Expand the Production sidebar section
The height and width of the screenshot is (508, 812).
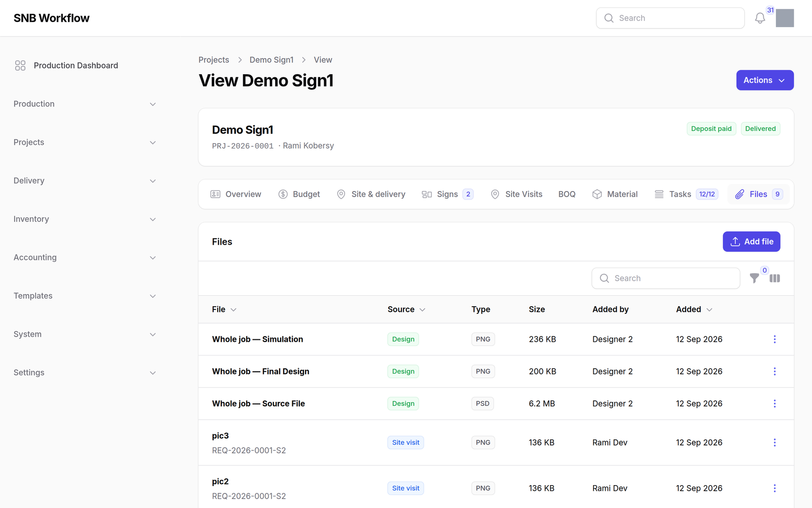(x=85, y=104)
